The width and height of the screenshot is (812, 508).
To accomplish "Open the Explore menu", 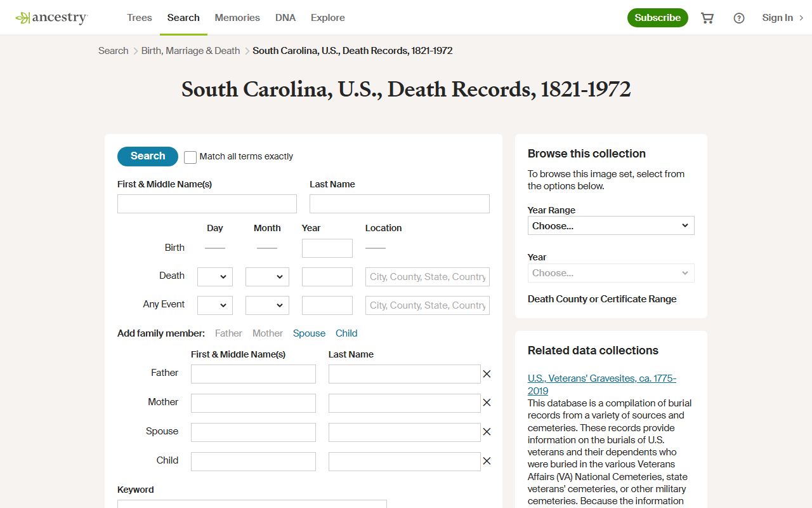I will [328, 18].
